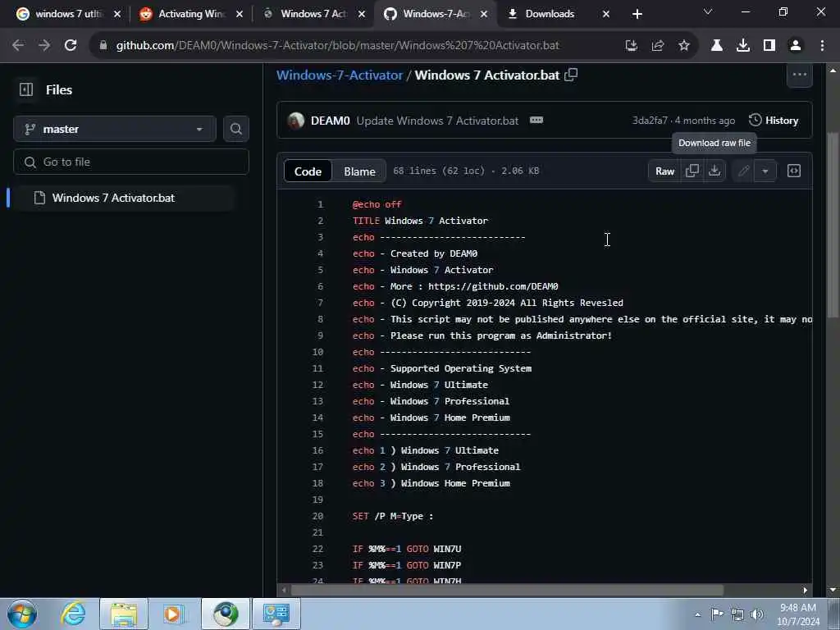Click DEAM0 avatar image
The height and width of the screenshot is (630, 840).
tap(295, 121)
